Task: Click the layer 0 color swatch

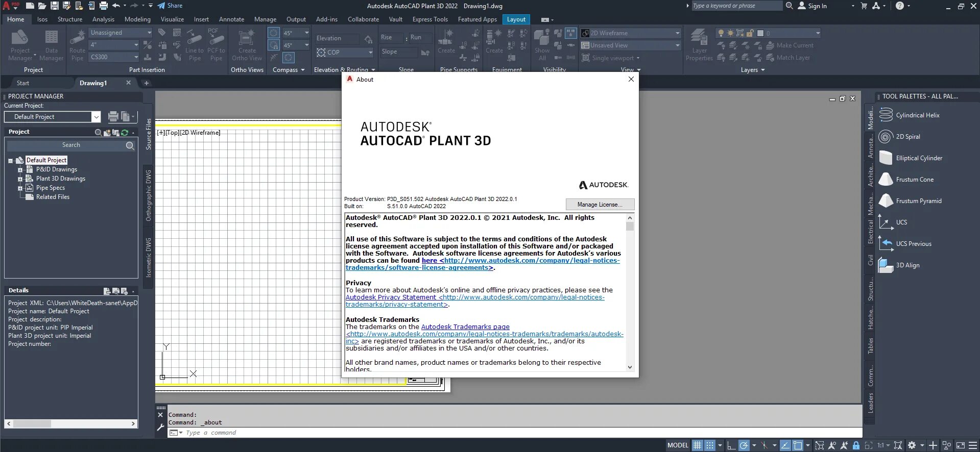Action: coord(760,33)
